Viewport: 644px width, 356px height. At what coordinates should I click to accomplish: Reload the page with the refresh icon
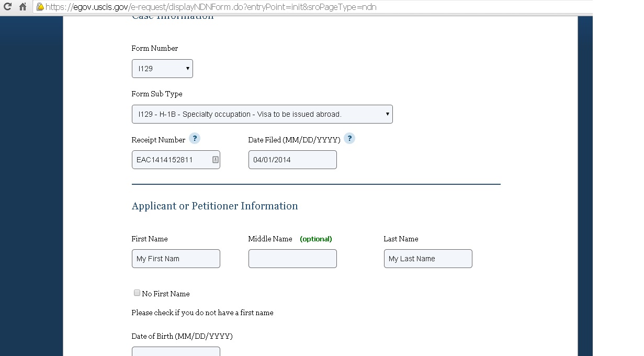click(x=7, y=7)
